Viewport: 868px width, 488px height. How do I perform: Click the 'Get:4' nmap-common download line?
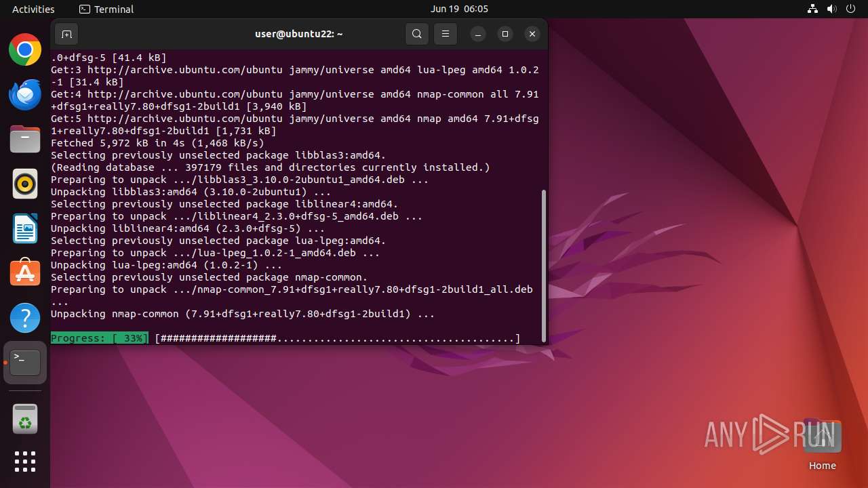tap(295, 100)
